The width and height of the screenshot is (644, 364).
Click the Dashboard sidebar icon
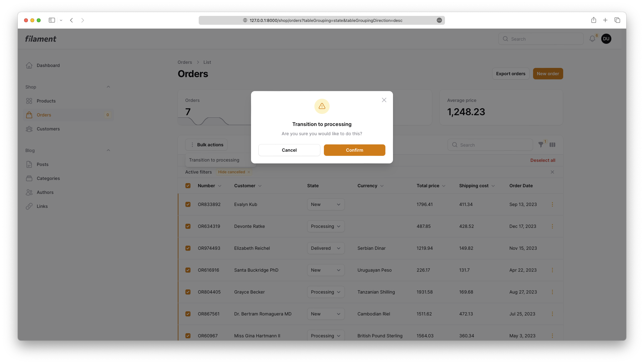(29, 65)
